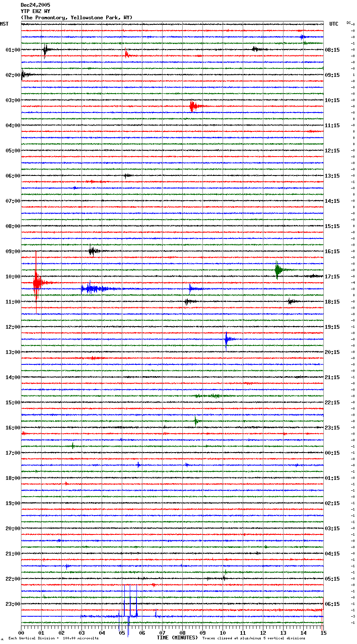Click the "17:00" MST time label

13,453
